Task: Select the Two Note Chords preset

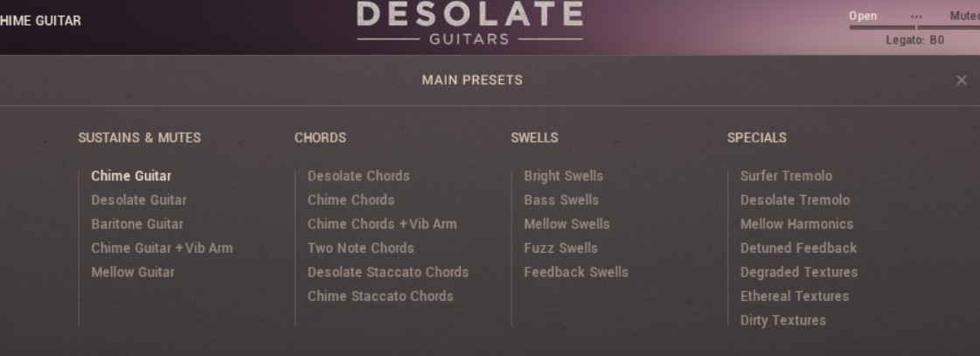Action: pos(360,248)
